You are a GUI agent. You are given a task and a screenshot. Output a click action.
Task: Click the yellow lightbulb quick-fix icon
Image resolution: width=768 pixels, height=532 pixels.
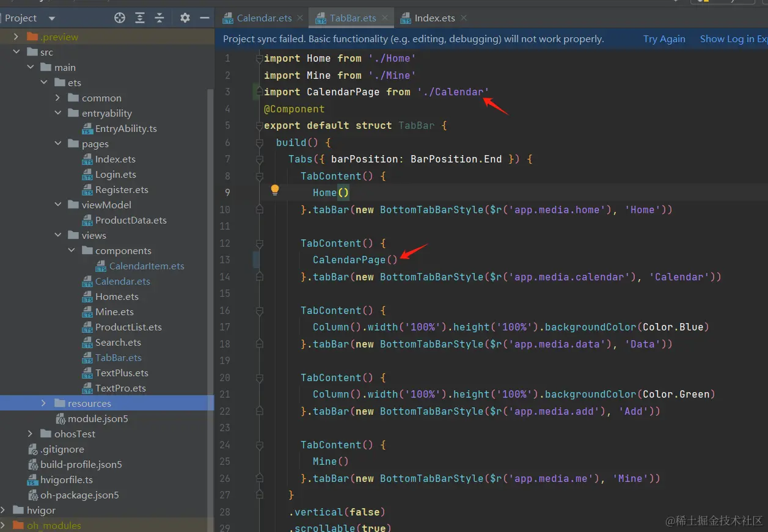[275, 190]
